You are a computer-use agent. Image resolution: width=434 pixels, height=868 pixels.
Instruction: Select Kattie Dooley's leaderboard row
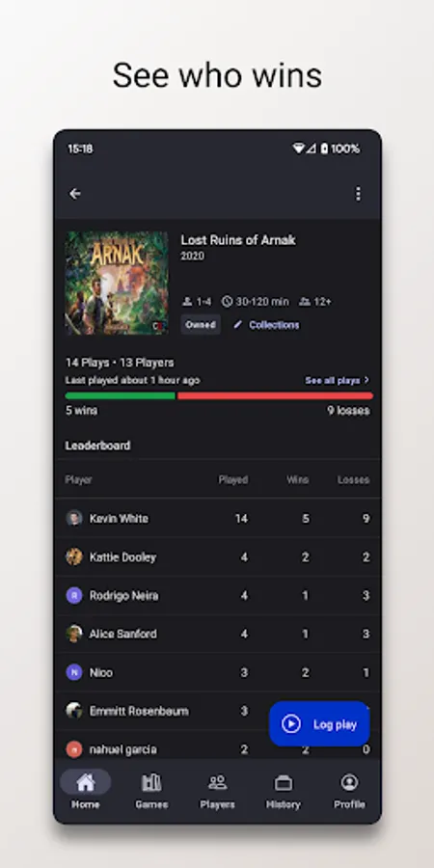(217, 556)
